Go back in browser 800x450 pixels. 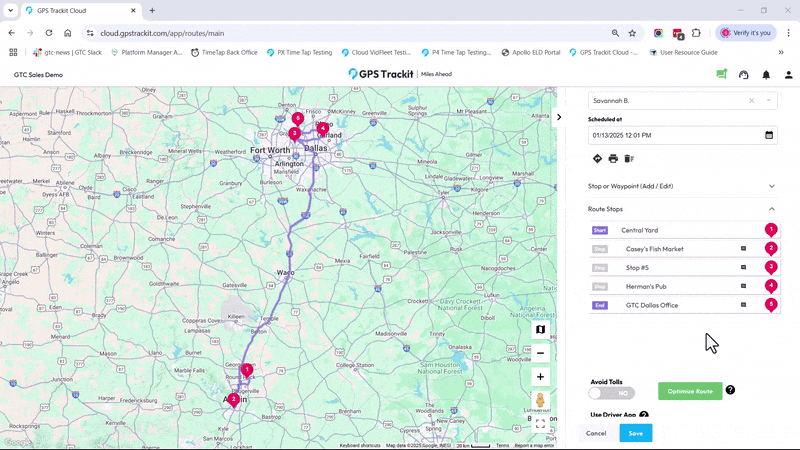point(12,33)
